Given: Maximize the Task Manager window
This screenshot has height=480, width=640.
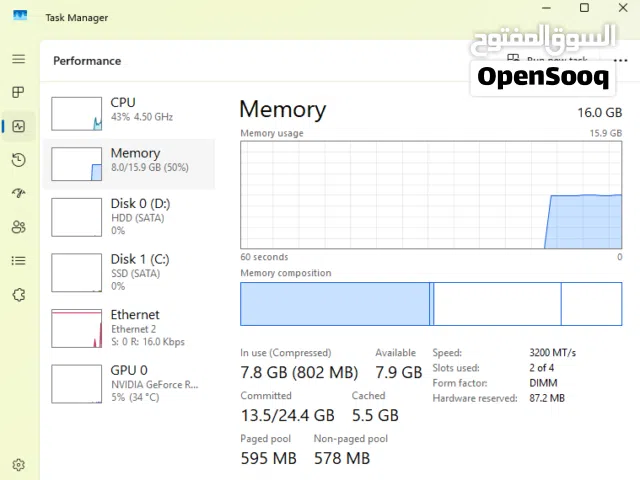Looking at the screenshot, I should point(584,8).
